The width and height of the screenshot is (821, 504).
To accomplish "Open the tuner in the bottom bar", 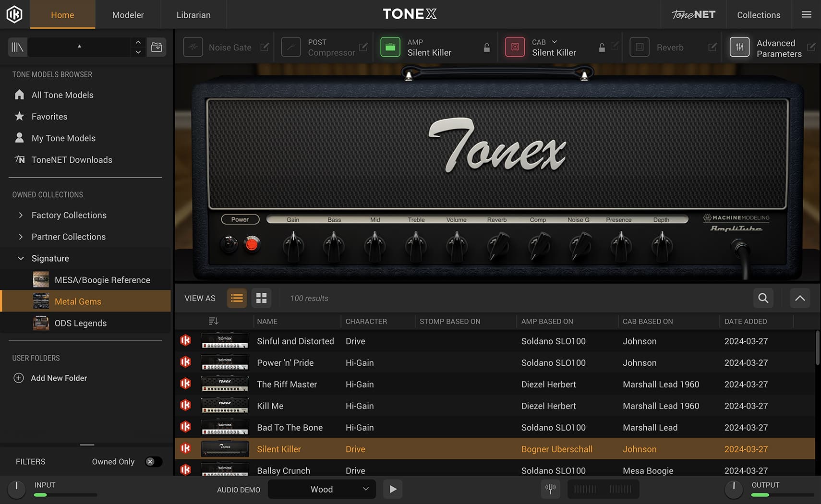I will (550, 489).
